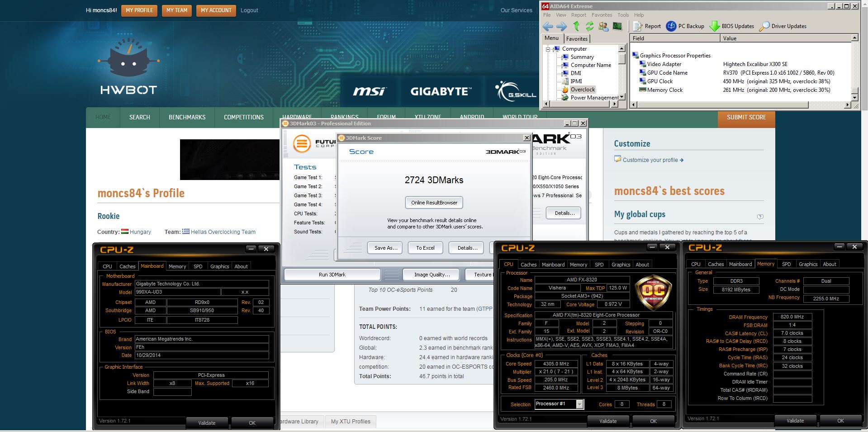Select Overclock item in AIDA64 tree
Screen dimensions: 868x432
[x=583, y=90]
